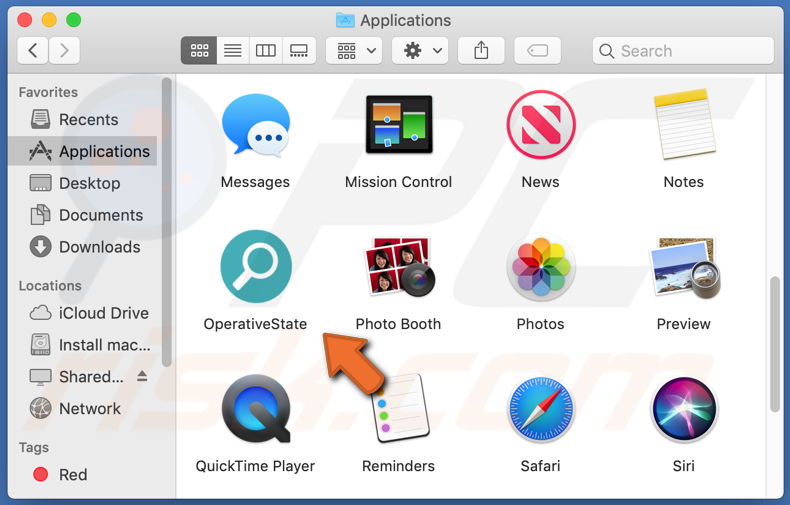Click the Preview app icon
The width and height of the screenshot is (790, 505).
[684, 267]
